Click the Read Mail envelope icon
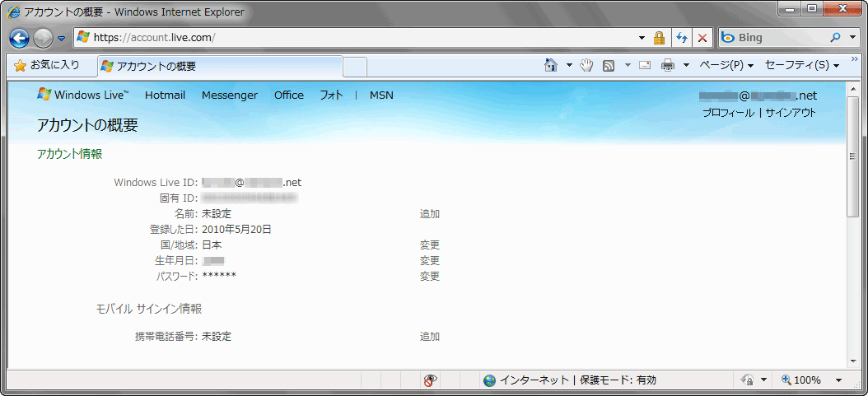This screenshot has width=868, height=396. click(x=645, y=65)
